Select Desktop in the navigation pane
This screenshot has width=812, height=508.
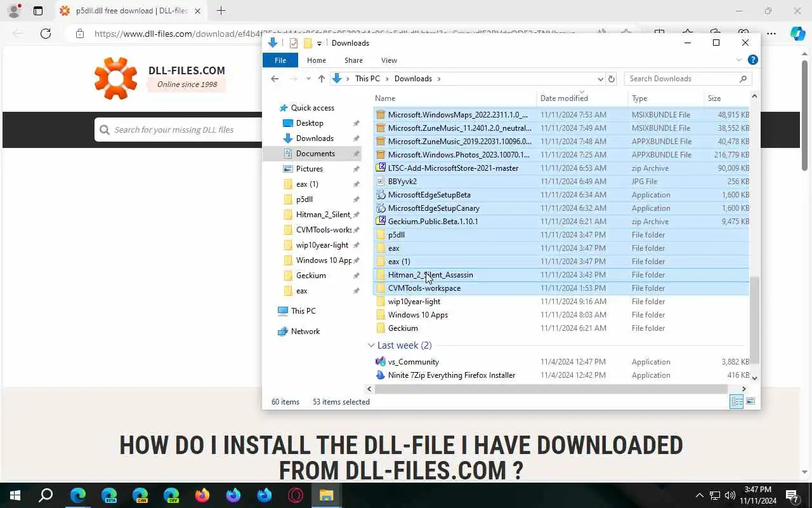coord(310,123)
